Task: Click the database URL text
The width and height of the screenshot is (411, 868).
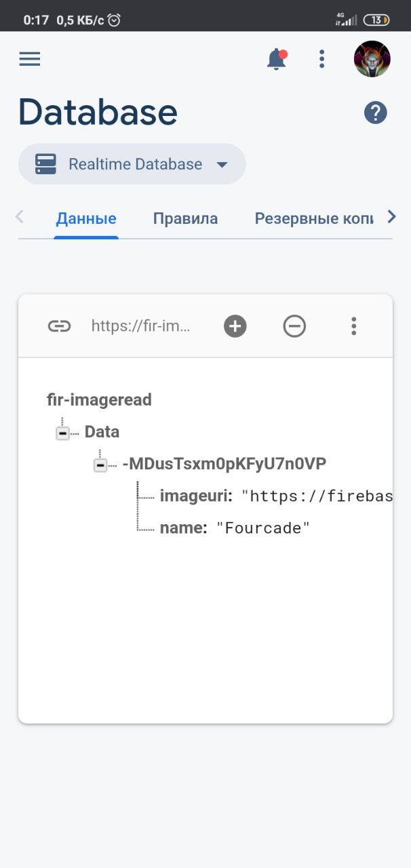Action: click(x=141, y=326)
